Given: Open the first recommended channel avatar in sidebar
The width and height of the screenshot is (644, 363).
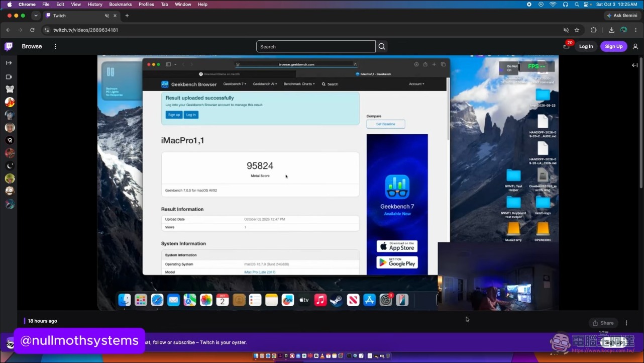Looking at the screenshot, I should point(10,89).
